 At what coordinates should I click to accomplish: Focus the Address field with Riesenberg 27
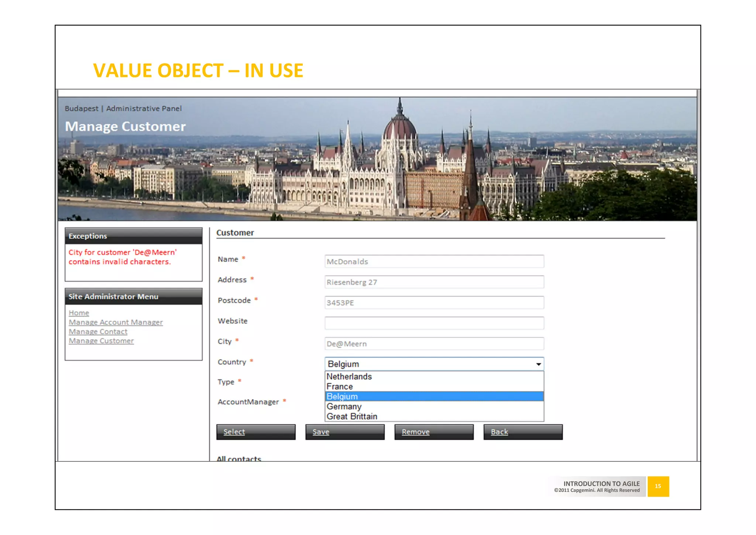point(434,282)
